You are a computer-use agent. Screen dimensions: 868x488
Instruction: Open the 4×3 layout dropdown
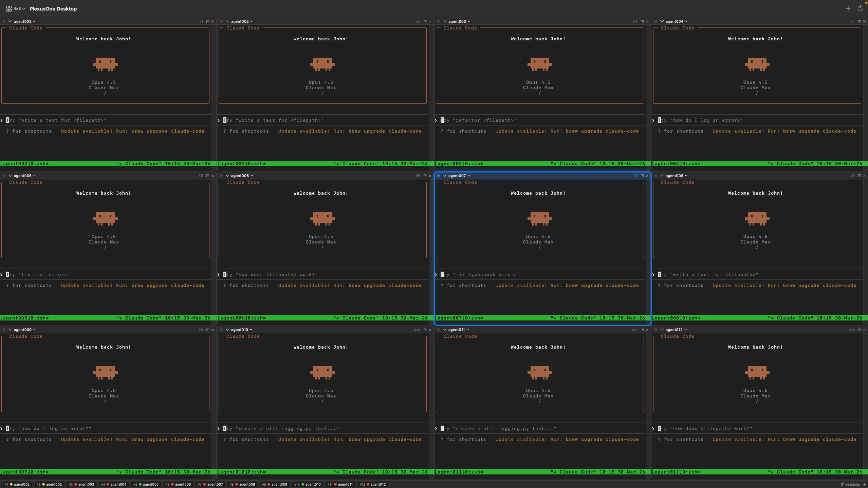[19, 8]
